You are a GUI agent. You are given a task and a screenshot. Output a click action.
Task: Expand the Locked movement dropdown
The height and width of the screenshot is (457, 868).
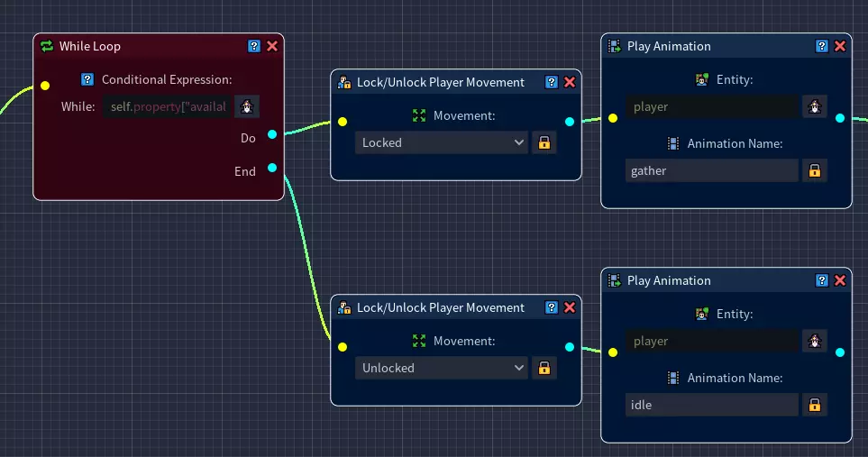[441, 142]
